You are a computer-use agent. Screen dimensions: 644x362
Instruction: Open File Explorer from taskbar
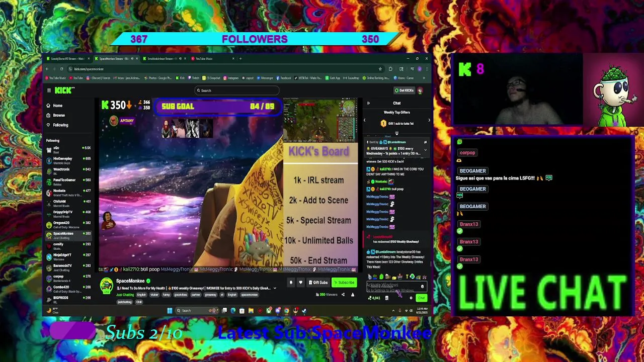pos(251,311)
